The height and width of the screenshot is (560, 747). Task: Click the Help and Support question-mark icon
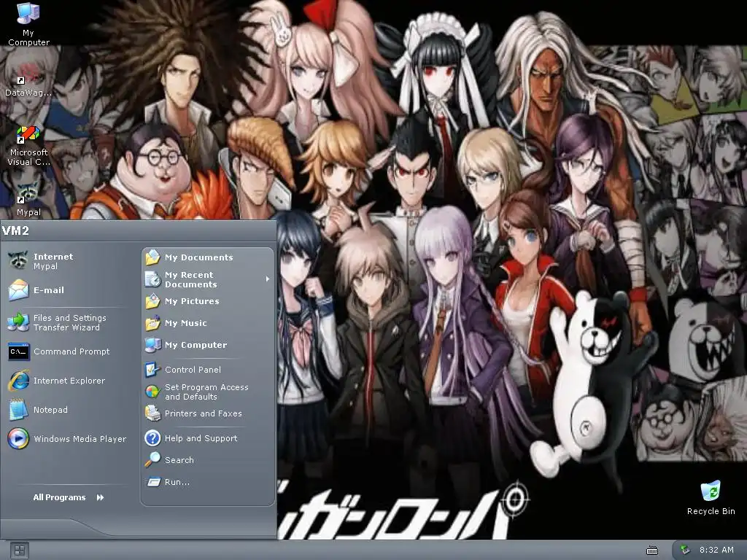point(153,438)
